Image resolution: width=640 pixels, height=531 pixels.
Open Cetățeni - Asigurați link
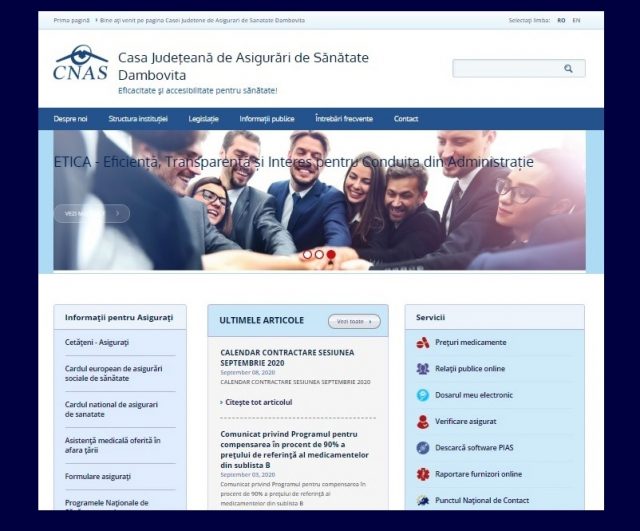(x=97, y=342)
